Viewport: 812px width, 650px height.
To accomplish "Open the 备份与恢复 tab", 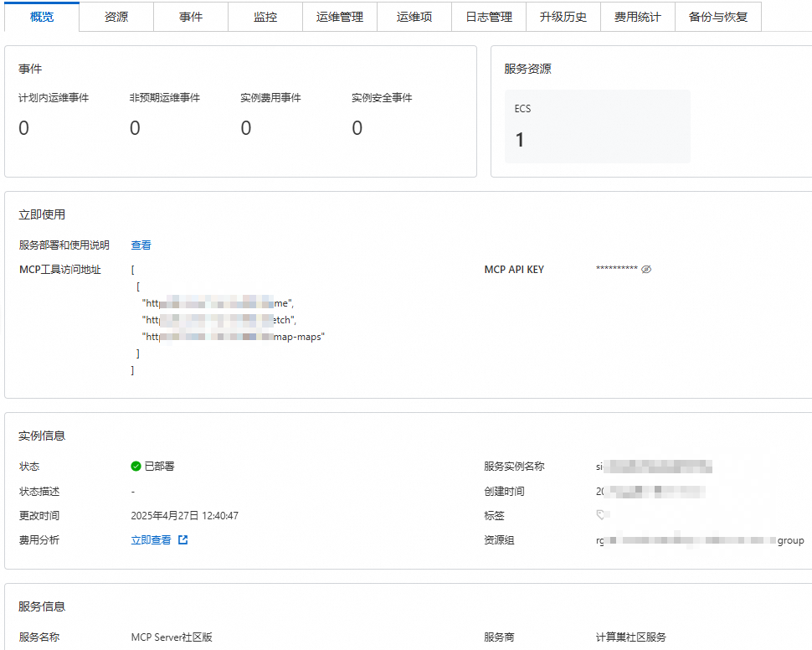I will click(718, 17).
